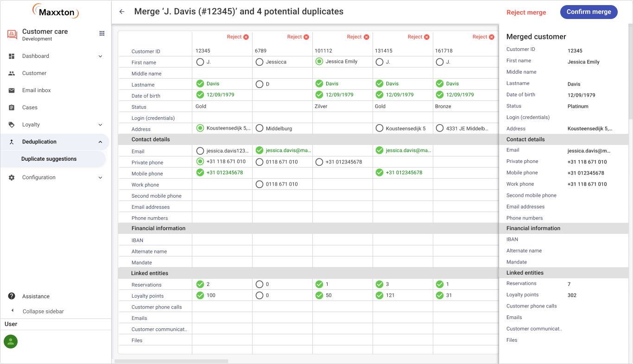Click the horizontal scrollbar under the table
The height and width of the screenshot is (364, 633).
click(x=171, y=361)
